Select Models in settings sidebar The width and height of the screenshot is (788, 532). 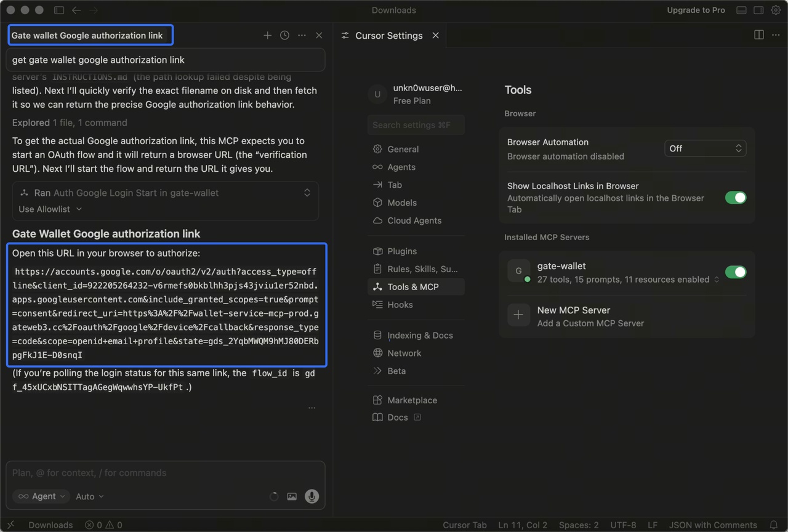click(401, 203)
